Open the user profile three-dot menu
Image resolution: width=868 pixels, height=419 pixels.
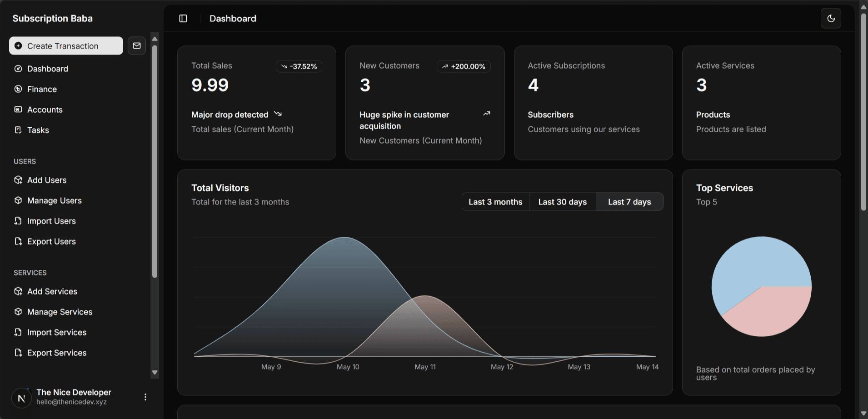coord(145,397)
